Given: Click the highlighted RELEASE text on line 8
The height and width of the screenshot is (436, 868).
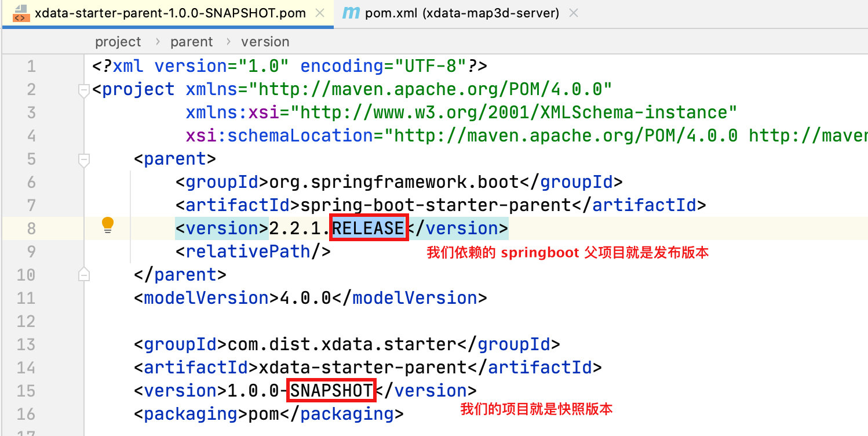Looking at the screenshot, I should (x=369, y=228).
